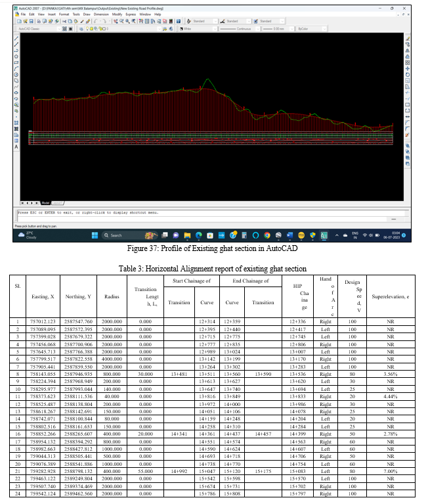Click the Open file icon
Viewport: 428px width, 504px height.
pyautogui.click(x=25, y=21)
